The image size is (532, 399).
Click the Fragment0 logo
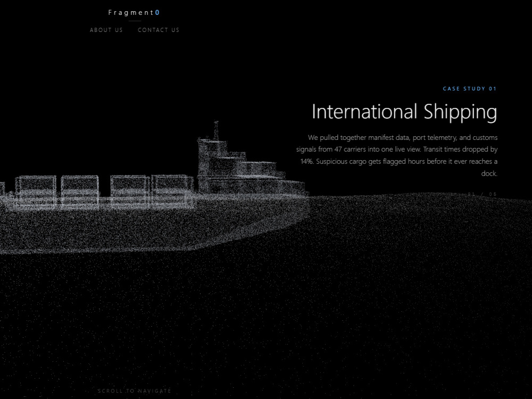pyautogui.click(x=134, y=13)
